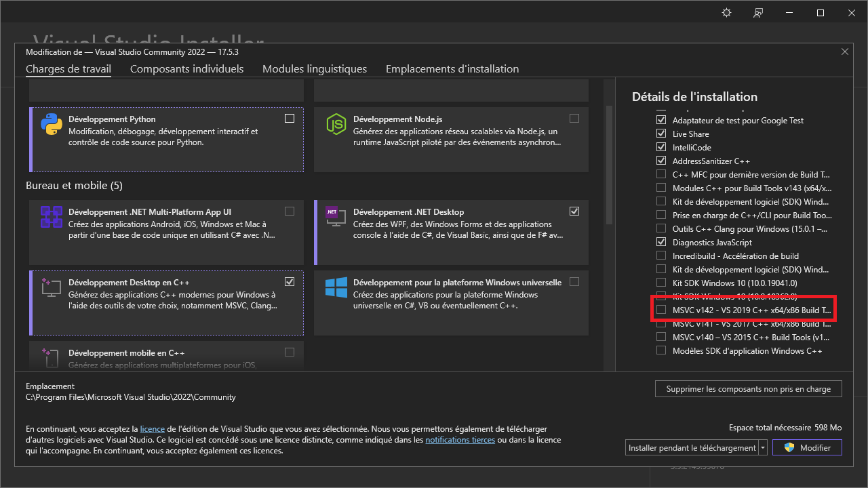Click the Node.js workload icon
868x488 pixels.
coord(336,125)
